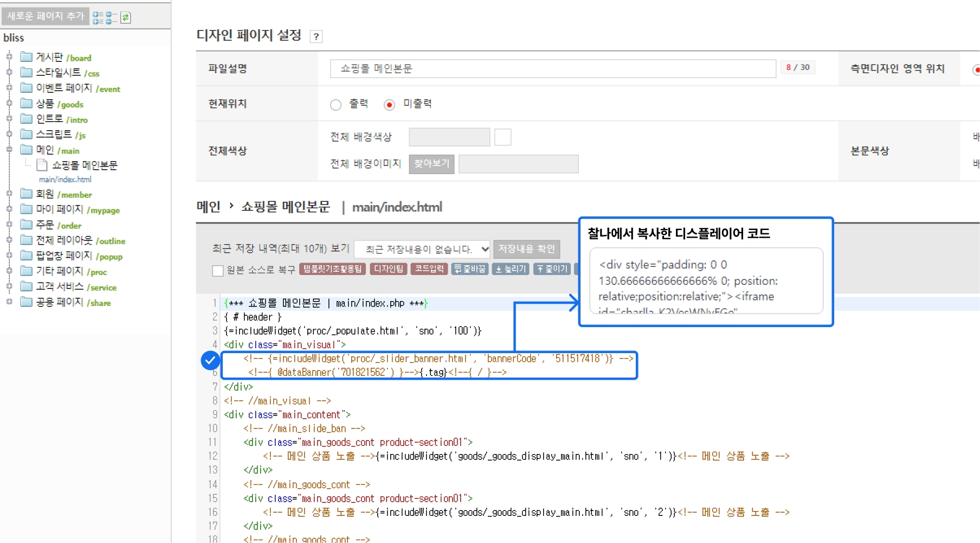
Task: Select the 출력 radio button
Action: pyautogui.click(x=336, y=105)
